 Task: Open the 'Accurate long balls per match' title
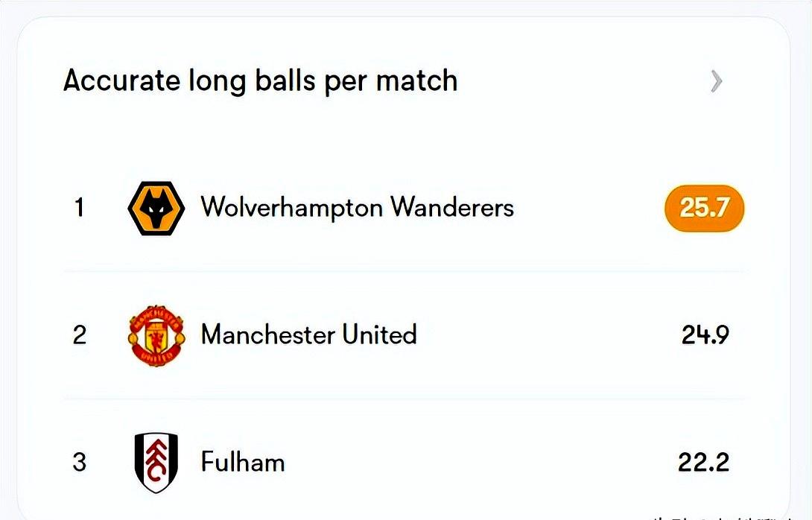point(260,80)
